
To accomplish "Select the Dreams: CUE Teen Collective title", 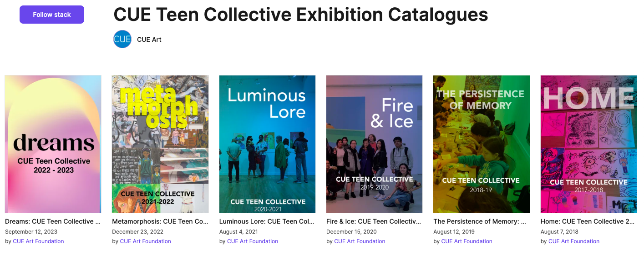I will pos(53,221).
